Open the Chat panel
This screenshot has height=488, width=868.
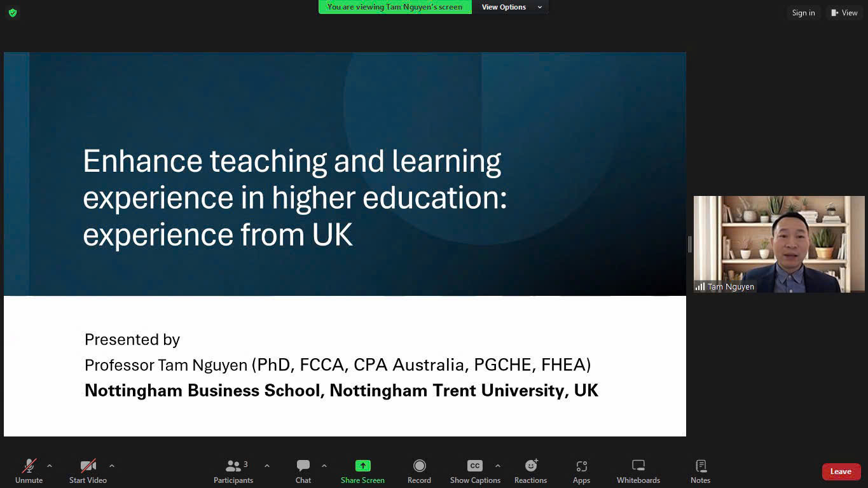(x=303, y=471)
